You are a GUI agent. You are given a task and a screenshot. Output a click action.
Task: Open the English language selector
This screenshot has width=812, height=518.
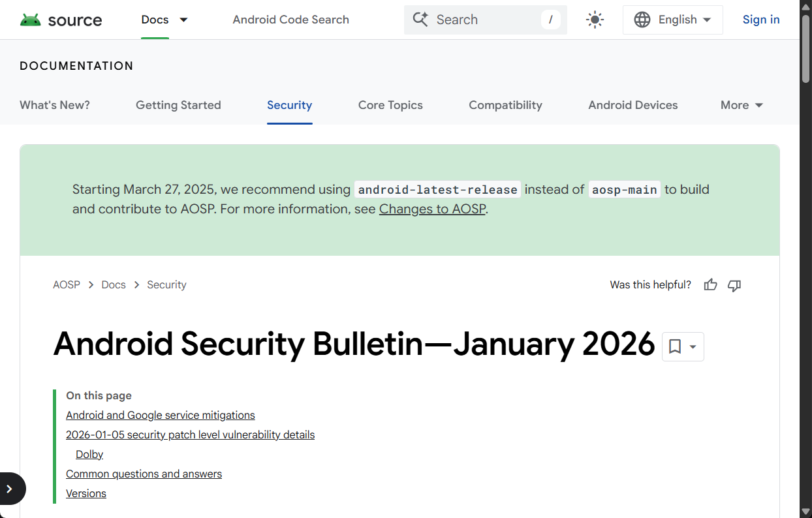[x=673, y=20]
